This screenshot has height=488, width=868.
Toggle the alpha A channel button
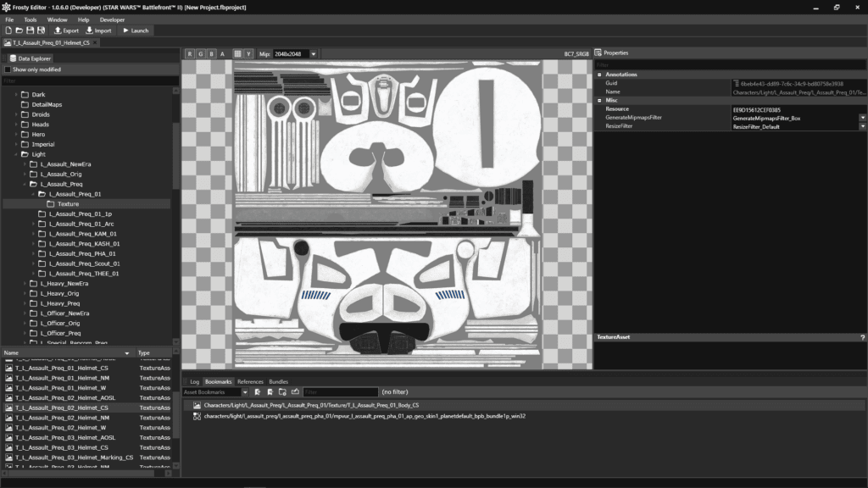[223, 53]
